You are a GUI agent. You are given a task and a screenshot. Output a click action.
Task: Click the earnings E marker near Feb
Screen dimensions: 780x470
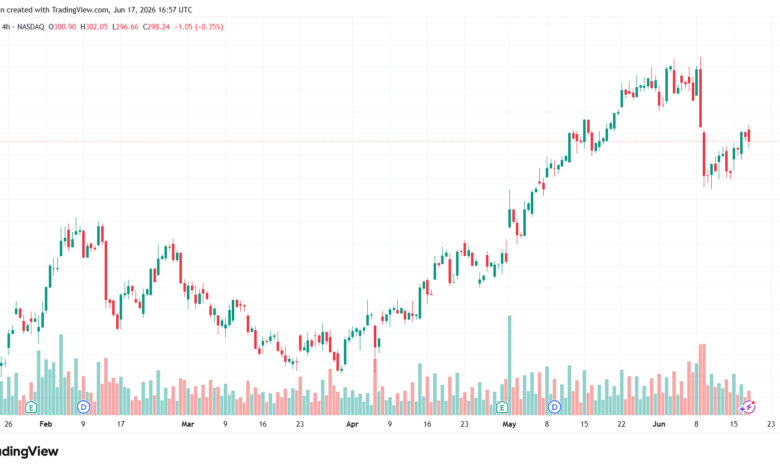coord(31,408)
